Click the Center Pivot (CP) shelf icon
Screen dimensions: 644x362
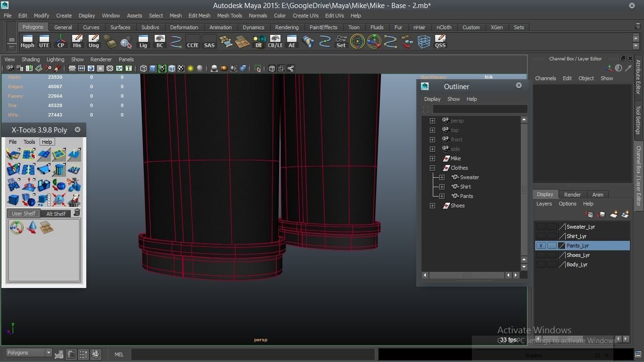pos(60,41)
